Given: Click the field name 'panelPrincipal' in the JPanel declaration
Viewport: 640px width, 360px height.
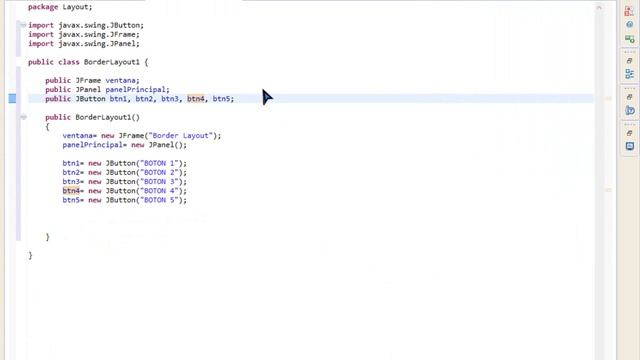Looking at the screenshot, I should tap(136, 89).
